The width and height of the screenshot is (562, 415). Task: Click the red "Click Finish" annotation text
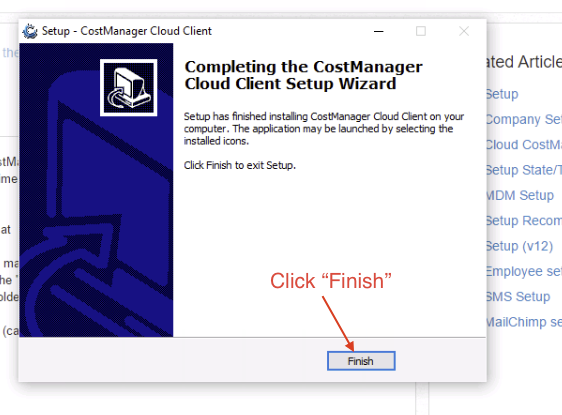(330, 281)
